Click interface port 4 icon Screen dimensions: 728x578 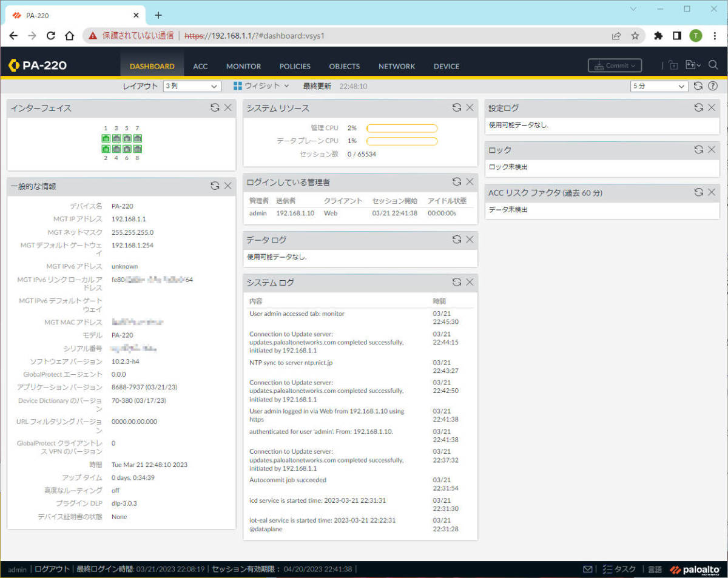tap(116, 148)
